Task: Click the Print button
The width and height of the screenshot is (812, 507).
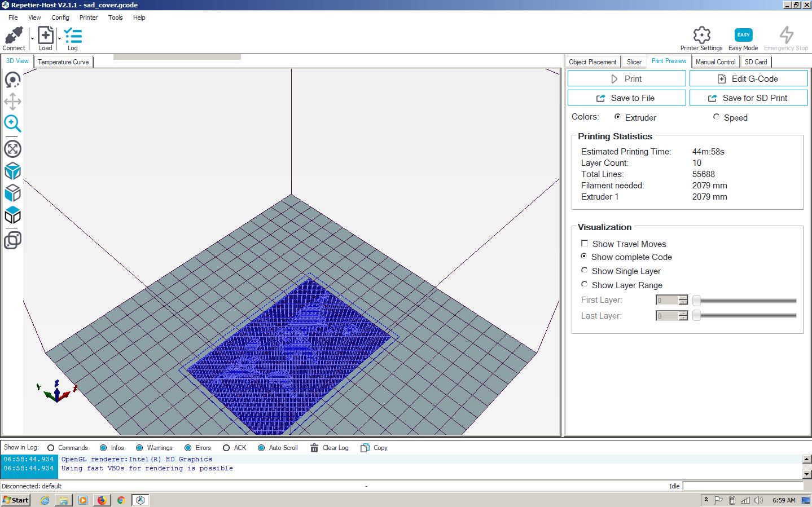Action: pos(626,79)
